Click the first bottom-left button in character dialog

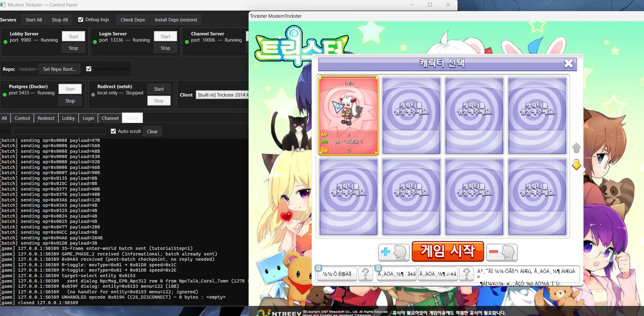coord(337,274)
